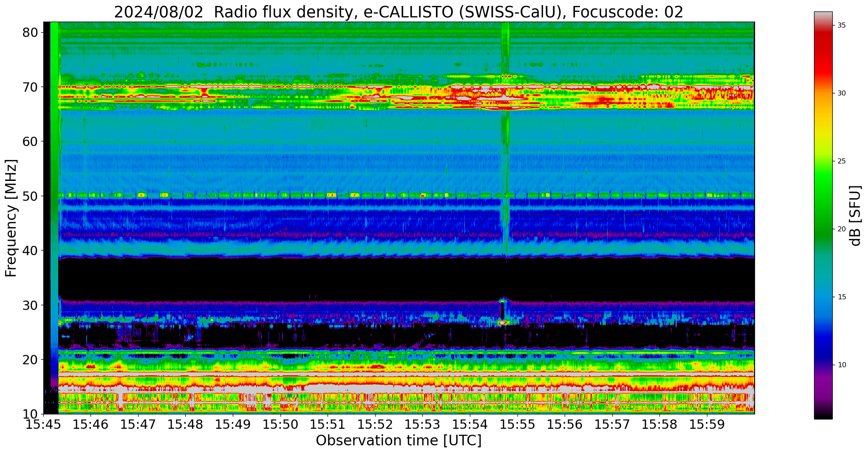The width and height of the screenshot is (868, 453).
Task: Click the 15:56 time tick label
Action: pos(565,425)
